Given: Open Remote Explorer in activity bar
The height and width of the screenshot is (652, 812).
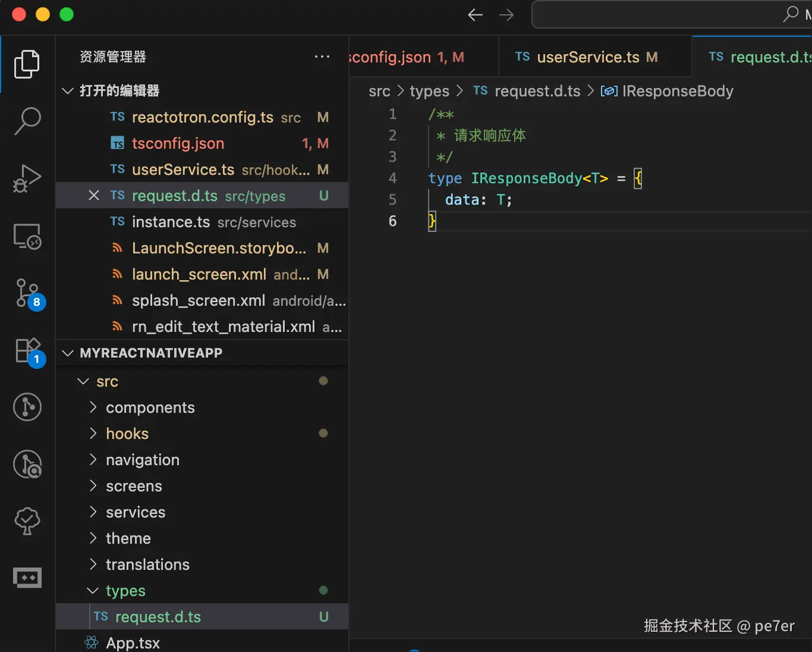Looking at the screenshot, I should coord(27,236).
